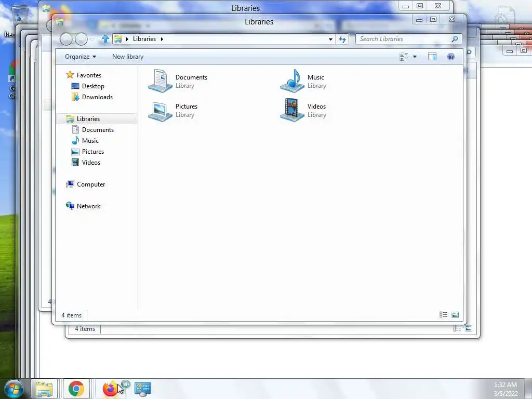532x399 pixels.
Task: Maximize the rear Libraries window at top
Action: click(420, 6)
